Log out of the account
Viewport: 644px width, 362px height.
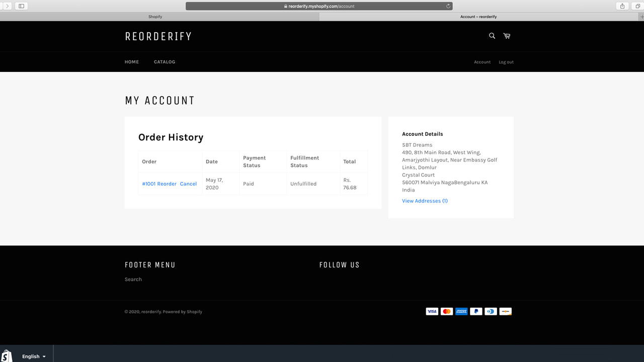[506, 61]
